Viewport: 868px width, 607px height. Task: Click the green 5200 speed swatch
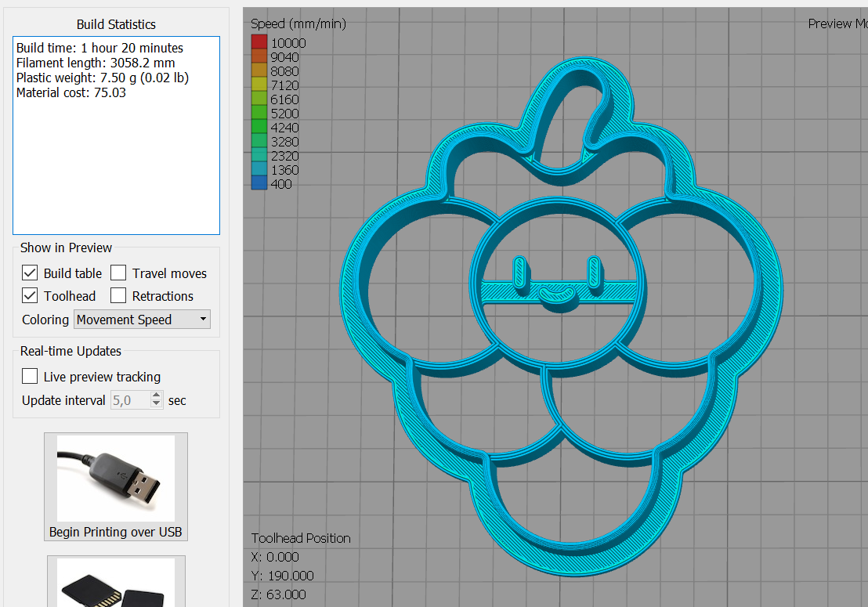[259, 112]
